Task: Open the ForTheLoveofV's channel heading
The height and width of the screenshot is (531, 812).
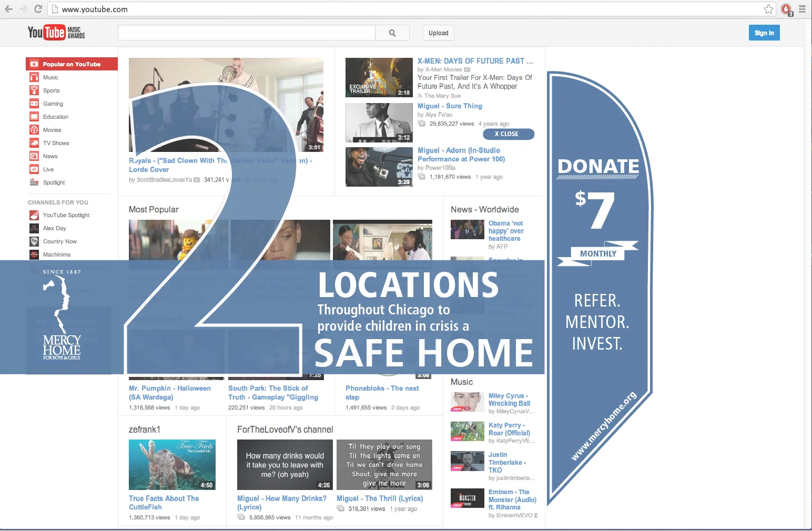Action: (x=285, y=430)
